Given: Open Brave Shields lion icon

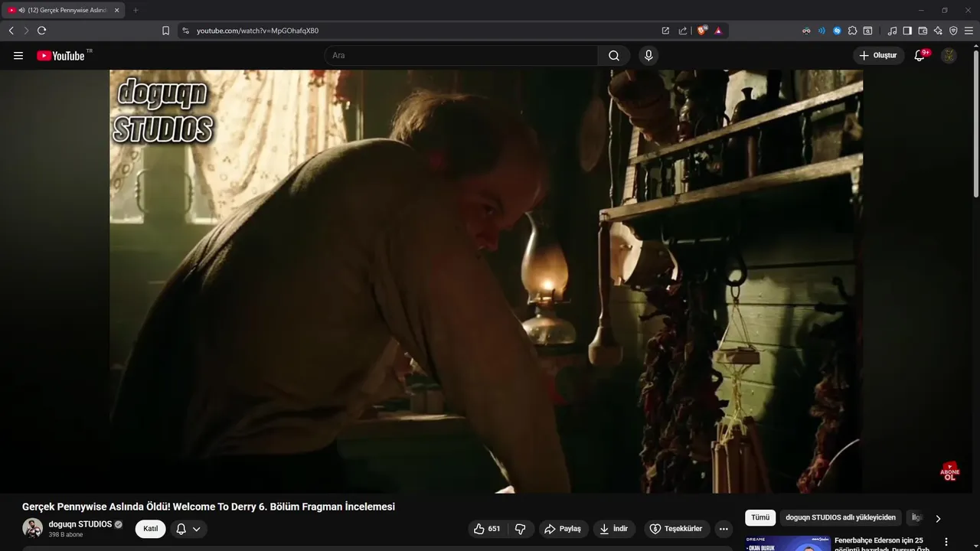Looking at the screenshot, I should 702,31.
